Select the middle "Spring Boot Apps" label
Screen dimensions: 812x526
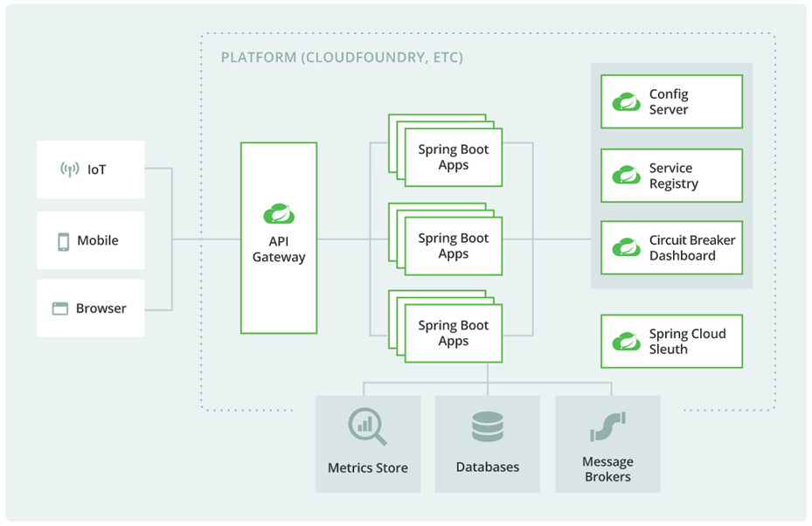(x=453, y=246)
